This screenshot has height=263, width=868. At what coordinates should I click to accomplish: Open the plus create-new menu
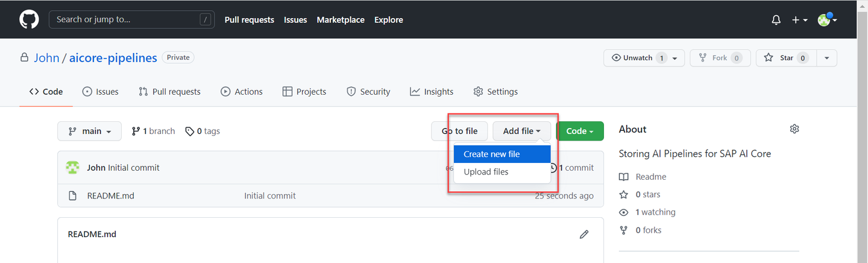click(799, 20)
